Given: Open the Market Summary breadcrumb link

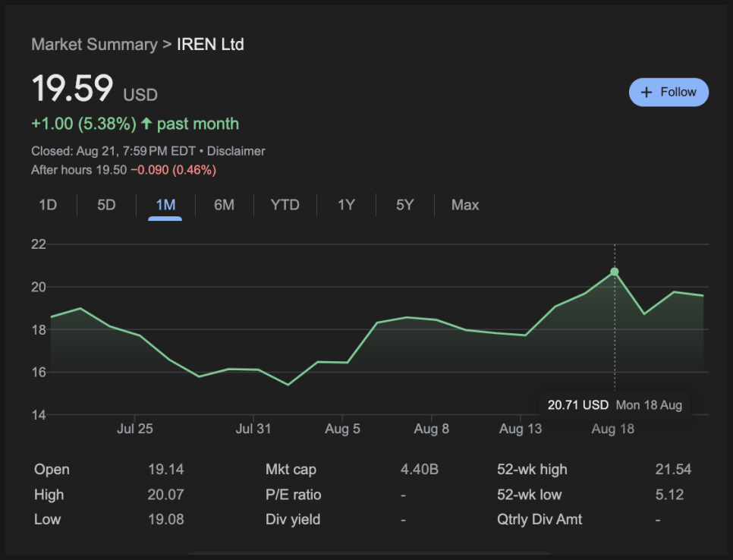Looking at the screenshot, I should [94, 45].
